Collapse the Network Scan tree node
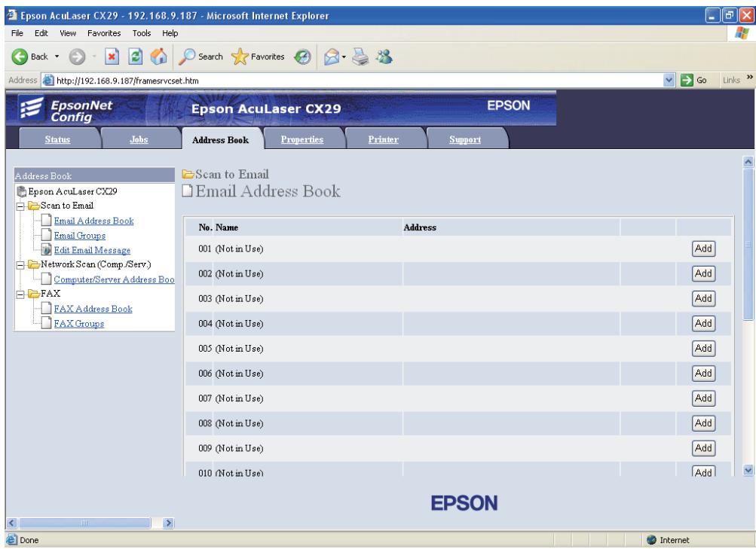Viewport: 756px width, 549px height. 21,265
